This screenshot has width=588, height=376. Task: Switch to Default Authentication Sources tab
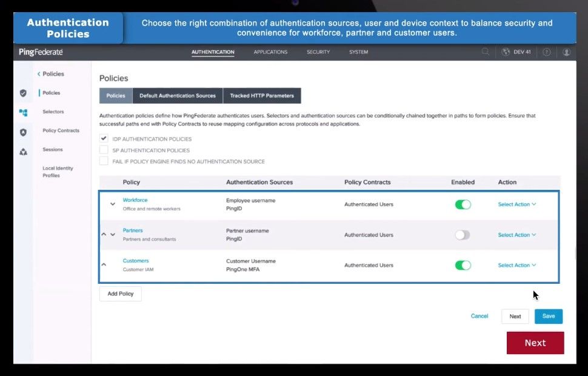(178, 96)
